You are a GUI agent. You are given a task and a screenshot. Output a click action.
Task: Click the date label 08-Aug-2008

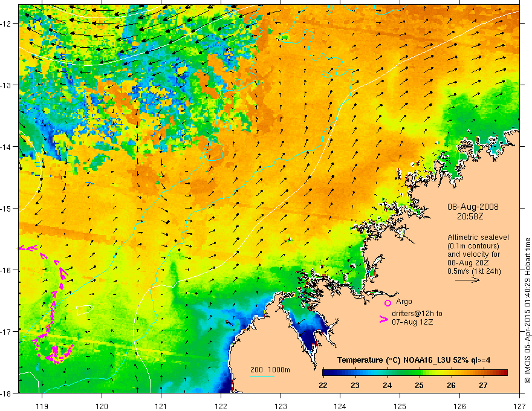[473, 207]
